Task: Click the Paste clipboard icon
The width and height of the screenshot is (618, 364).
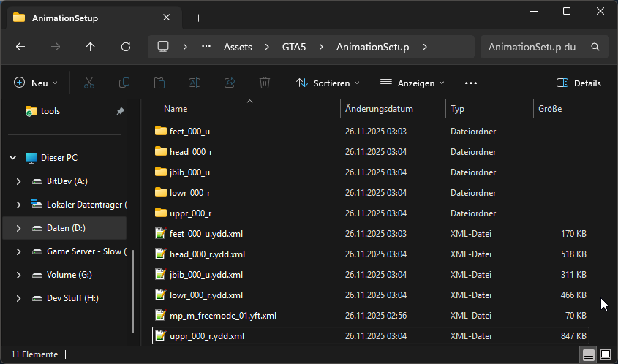Action: pos(159,83)
